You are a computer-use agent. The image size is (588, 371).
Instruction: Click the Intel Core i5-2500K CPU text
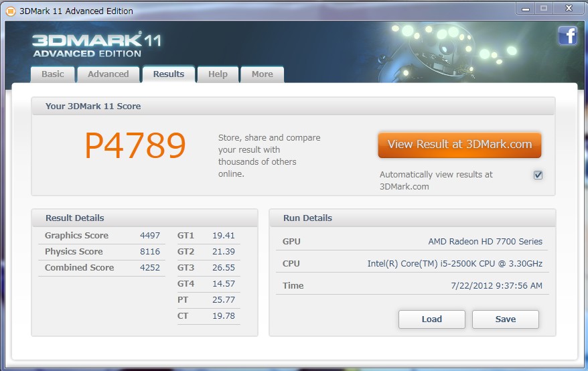(455, 264)
